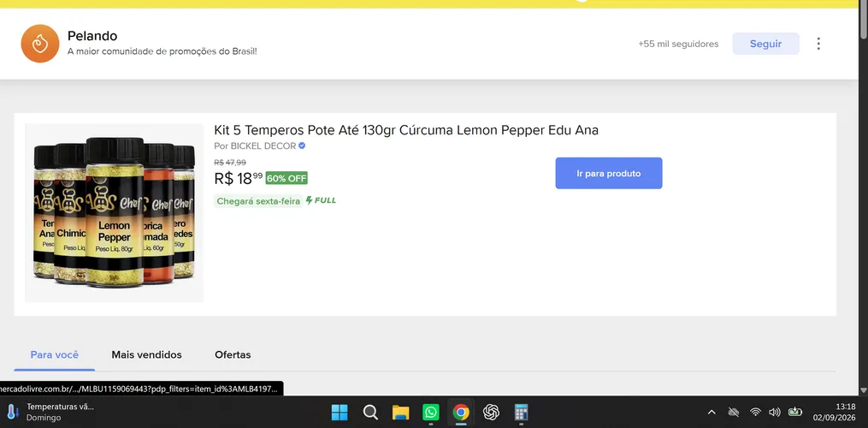
Task: Click the Seguir button
Action: 765,44
